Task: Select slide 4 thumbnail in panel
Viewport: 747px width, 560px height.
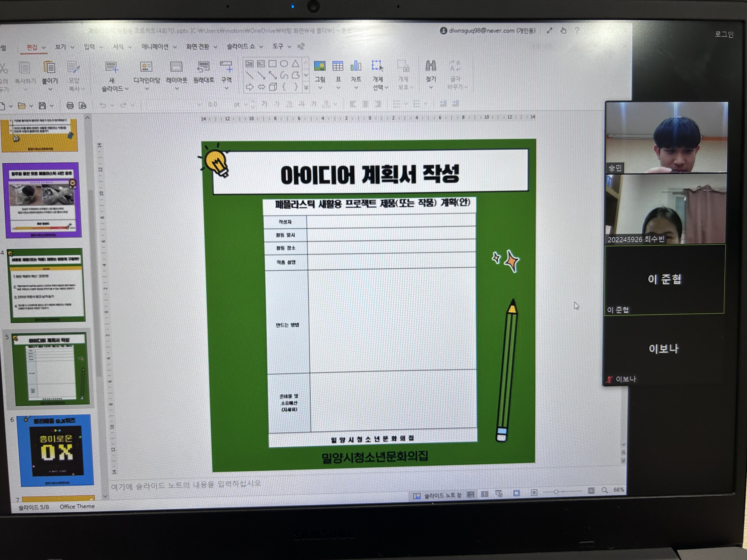Action: (x=46, y=285)
